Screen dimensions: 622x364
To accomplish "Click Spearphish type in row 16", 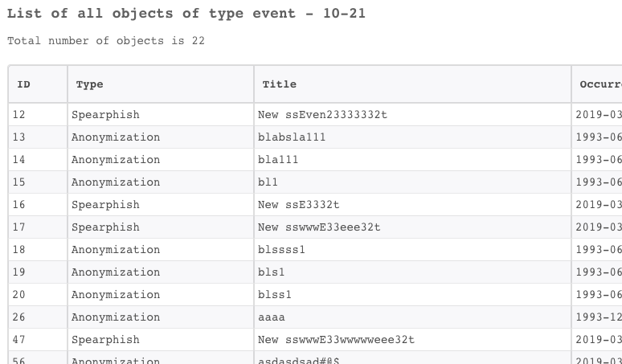I will pyautogui.click(x=105, y=205).
